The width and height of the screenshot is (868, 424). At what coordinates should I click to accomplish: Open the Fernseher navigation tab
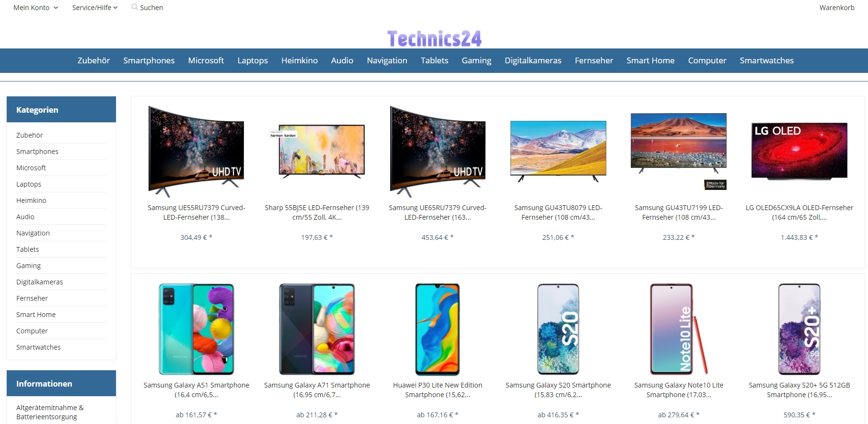594,60
